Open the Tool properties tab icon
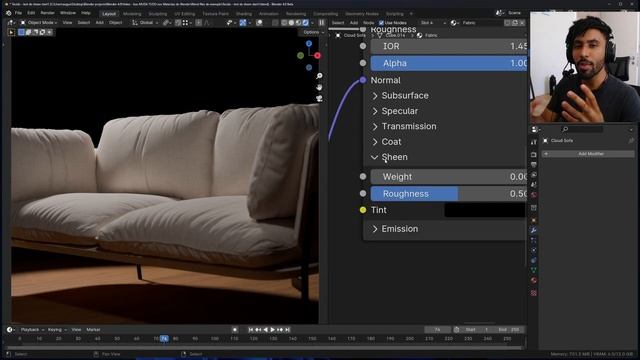The height and width of the screenshot is (360, 640). coord(533,142)
